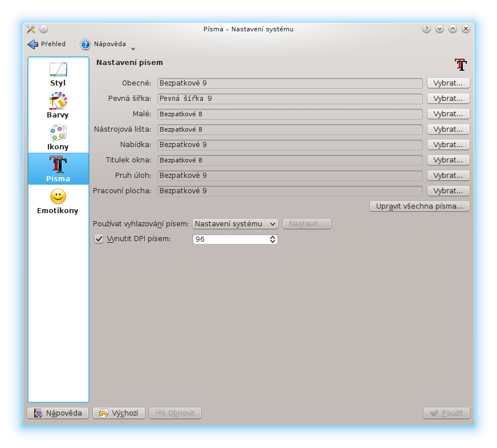Choose font for Malé via Vybrat

pyautogui.click(x=448, y=114)
